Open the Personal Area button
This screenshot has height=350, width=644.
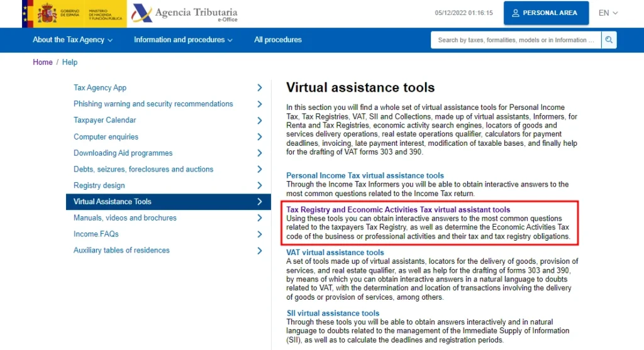[x=544, y=13]
